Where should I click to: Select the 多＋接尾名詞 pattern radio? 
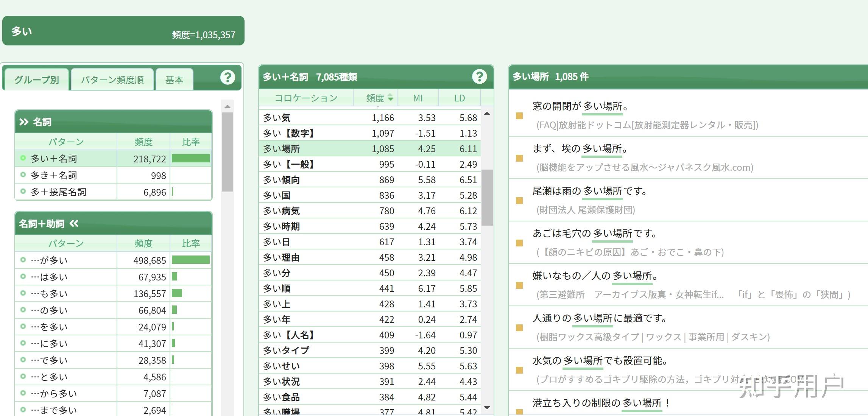[x=23, y=191]
